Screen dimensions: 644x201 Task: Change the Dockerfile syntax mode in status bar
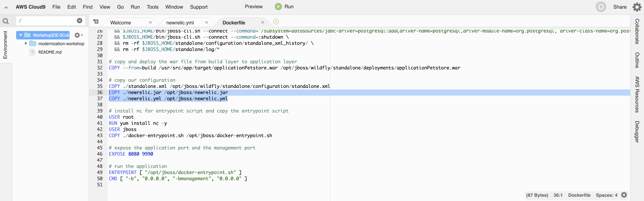click(x=579, y=195)
